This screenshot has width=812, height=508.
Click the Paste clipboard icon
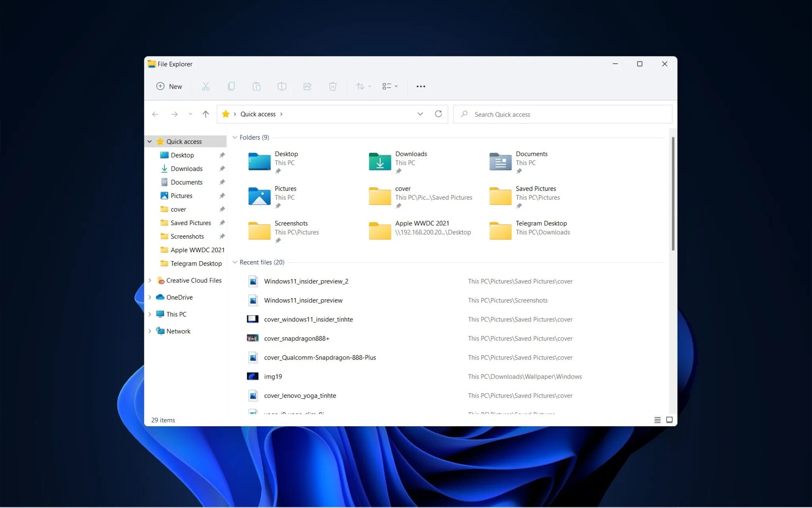[x=257, y=86]
